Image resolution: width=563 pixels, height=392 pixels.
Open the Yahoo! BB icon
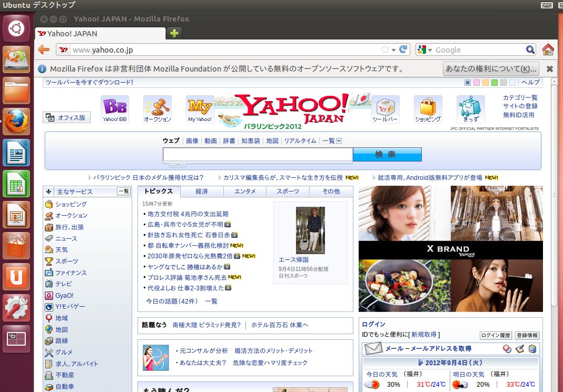point(114,109)
